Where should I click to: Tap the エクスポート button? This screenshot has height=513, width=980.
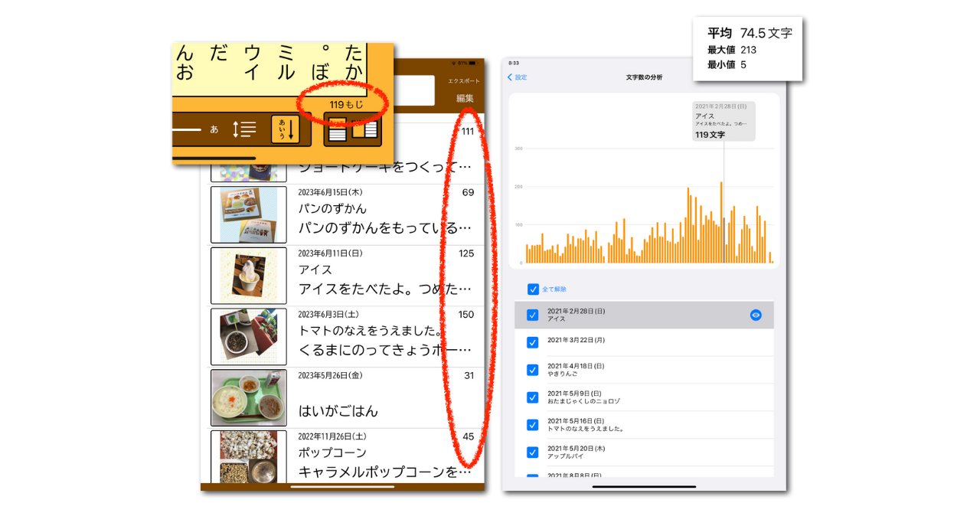464,81
